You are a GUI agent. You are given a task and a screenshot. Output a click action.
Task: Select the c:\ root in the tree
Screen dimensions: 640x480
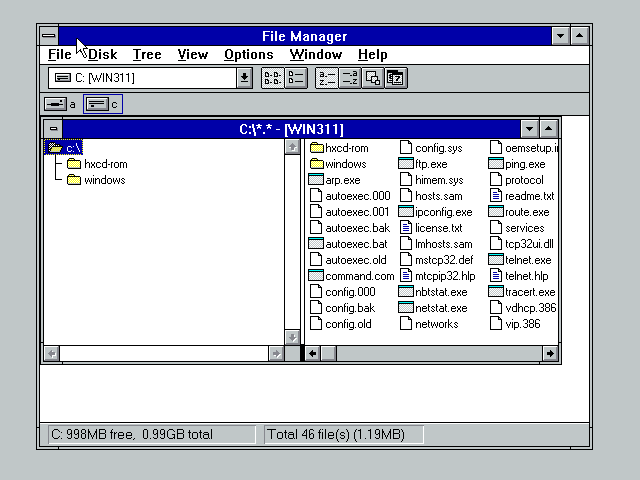tap(64, 148)
